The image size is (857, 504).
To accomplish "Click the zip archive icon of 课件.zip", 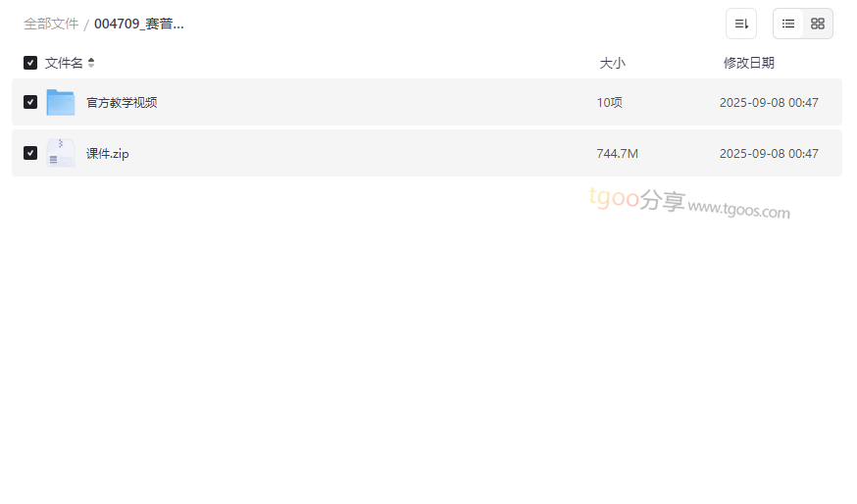I will [x=61, y=153].
